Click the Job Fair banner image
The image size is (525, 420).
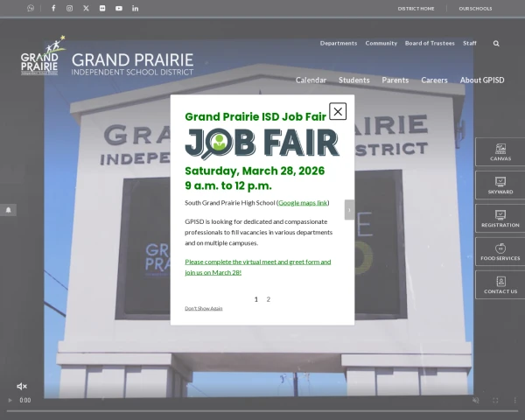[262, 143]
